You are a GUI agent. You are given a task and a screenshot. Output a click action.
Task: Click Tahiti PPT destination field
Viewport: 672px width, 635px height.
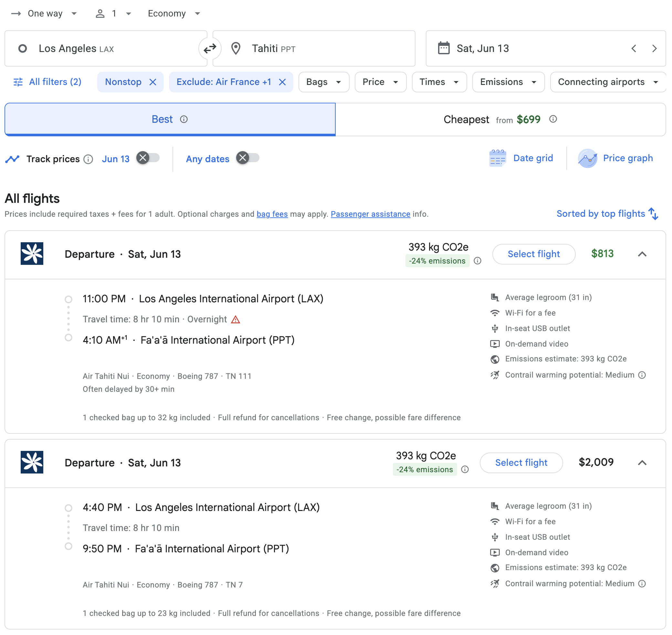[314, 48]
